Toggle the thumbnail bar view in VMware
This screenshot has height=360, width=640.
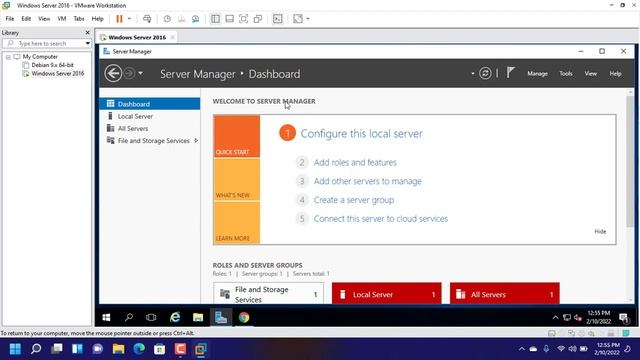(x=229, y=19)
